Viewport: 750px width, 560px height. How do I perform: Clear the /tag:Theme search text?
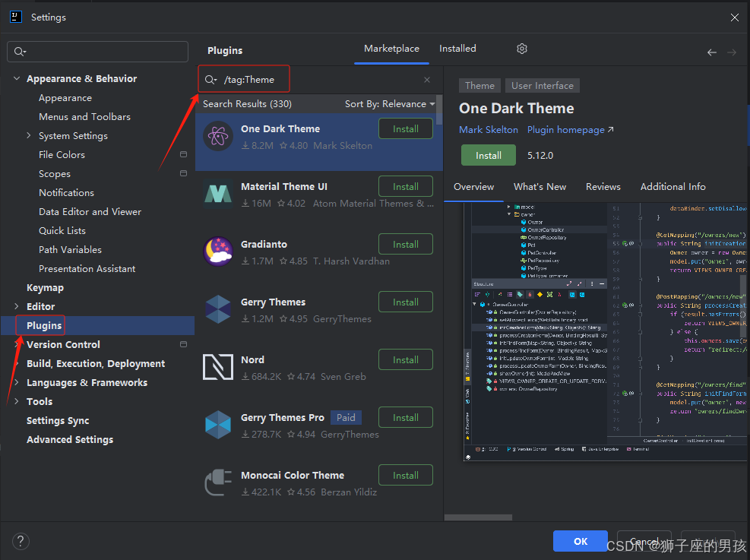tap(427, 80)
